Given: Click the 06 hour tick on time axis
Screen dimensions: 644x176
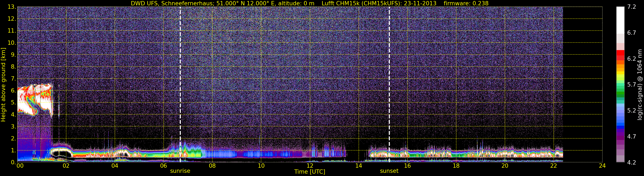Looking at the screenshot, I should (x=164, y=166).
